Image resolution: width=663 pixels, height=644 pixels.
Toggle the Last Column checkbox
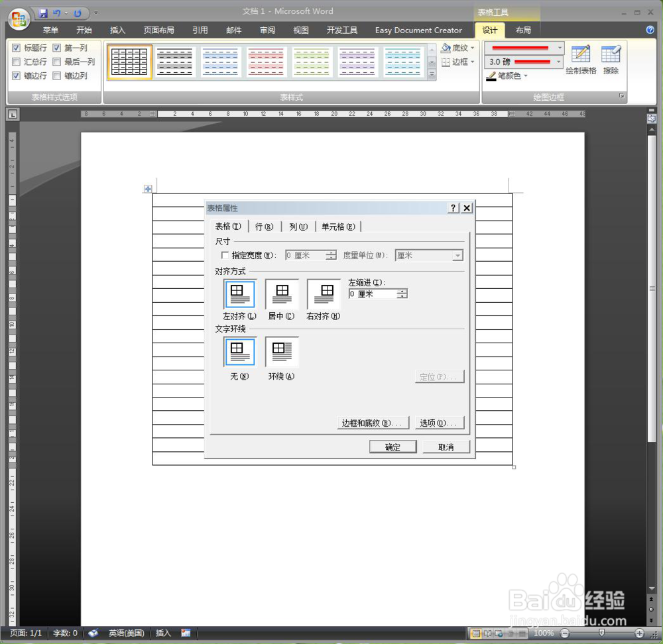click(56, 62)
